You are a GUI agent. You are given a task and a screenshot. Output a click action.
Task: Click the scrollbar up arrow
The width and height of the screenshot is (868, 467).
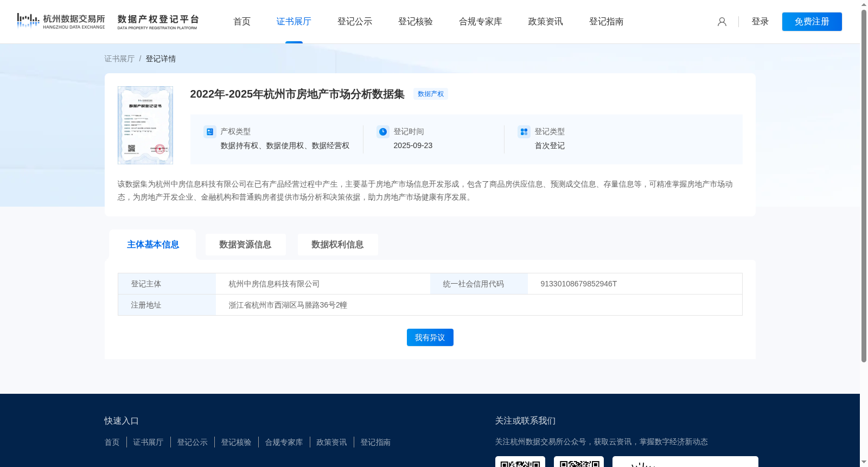click(x=864, y=4)
